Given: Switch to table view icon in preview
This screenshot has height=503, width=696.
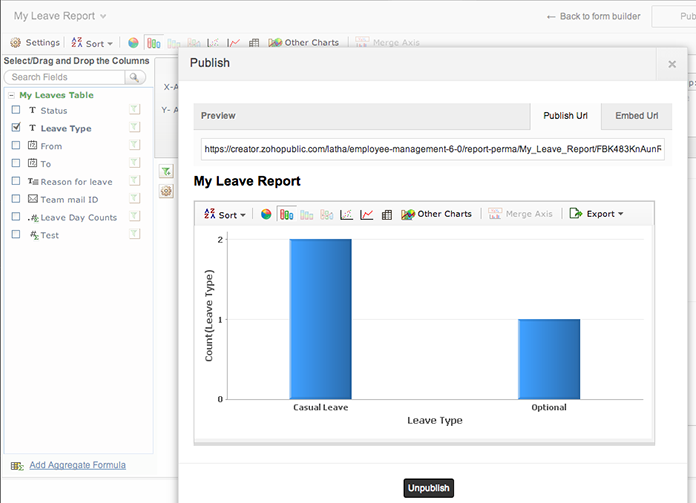Looking at the screenshot, I should (x=387, y=214).
